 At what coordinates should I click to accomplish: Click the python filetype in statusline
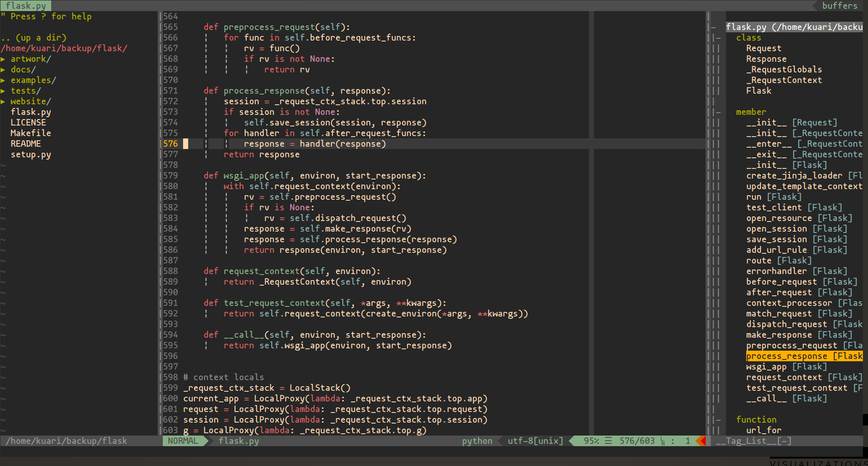click(477, 441)
